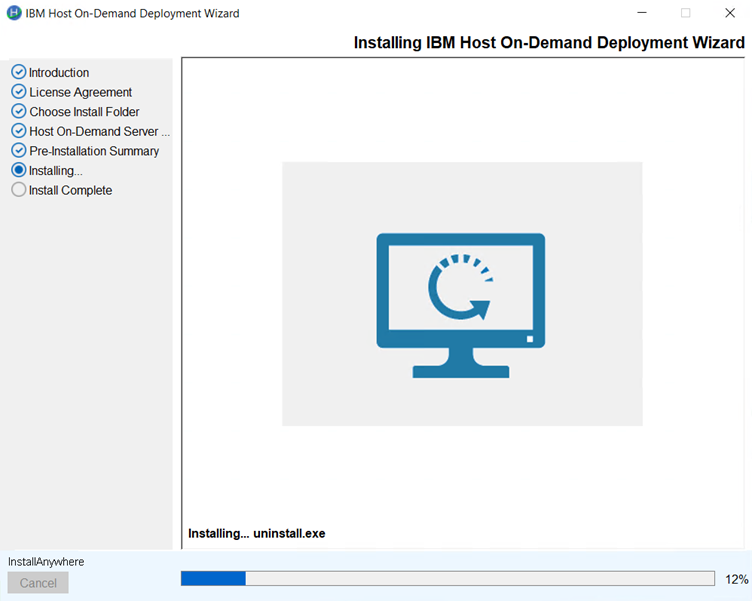The image size is (752, 601).
Task: Click the 'Installing... uninstall.exe' status text
Action: (x=257, y=534)
